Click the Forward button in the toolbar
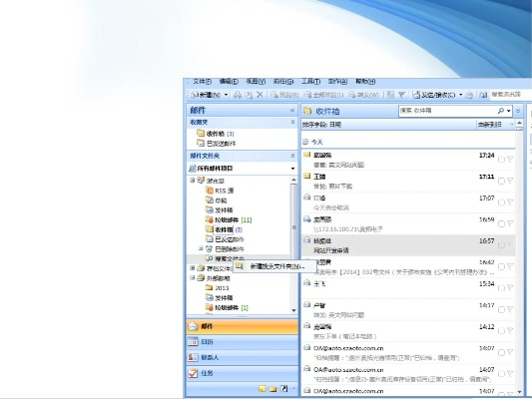 [x=364, y=95]
